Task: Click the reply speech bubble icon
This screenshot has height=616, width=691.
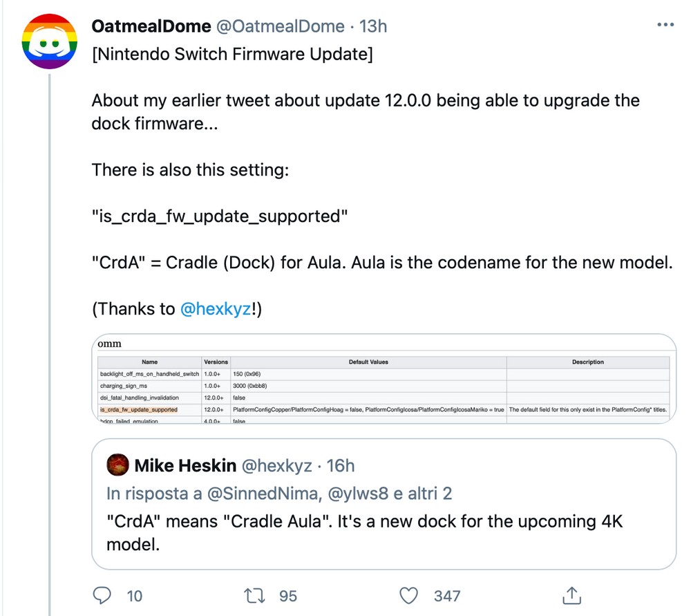Action: pos(102,595)
